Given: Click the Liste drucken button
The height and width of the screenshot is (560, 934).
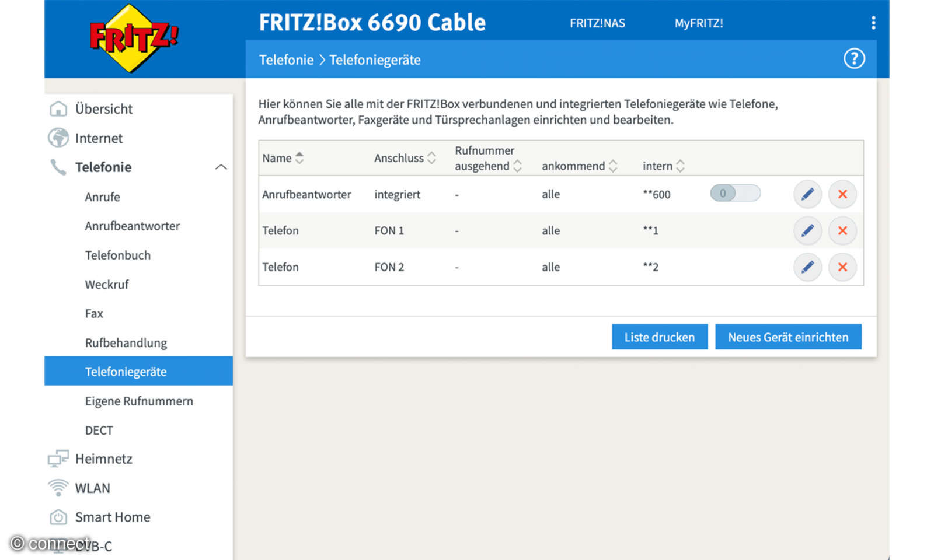Looking at the screenshot, I should coord(659,337).
